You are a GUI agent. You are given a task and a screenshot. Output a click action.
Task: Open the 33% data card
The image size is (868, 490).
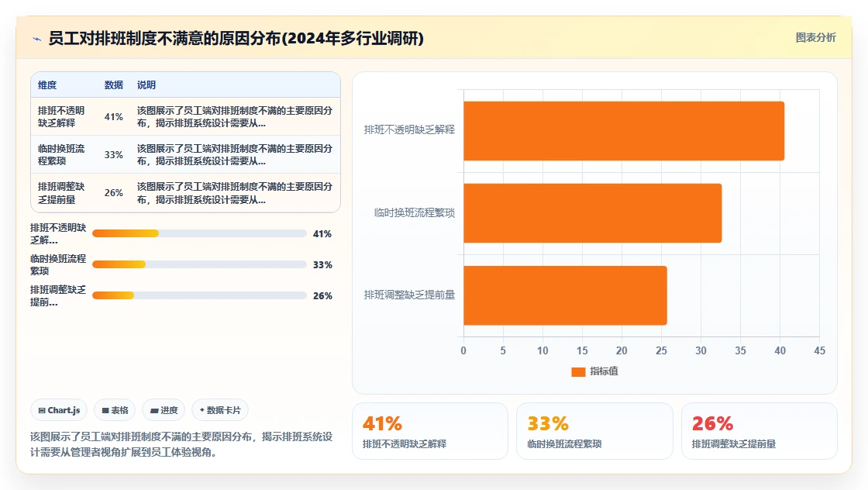coord(594,431)
